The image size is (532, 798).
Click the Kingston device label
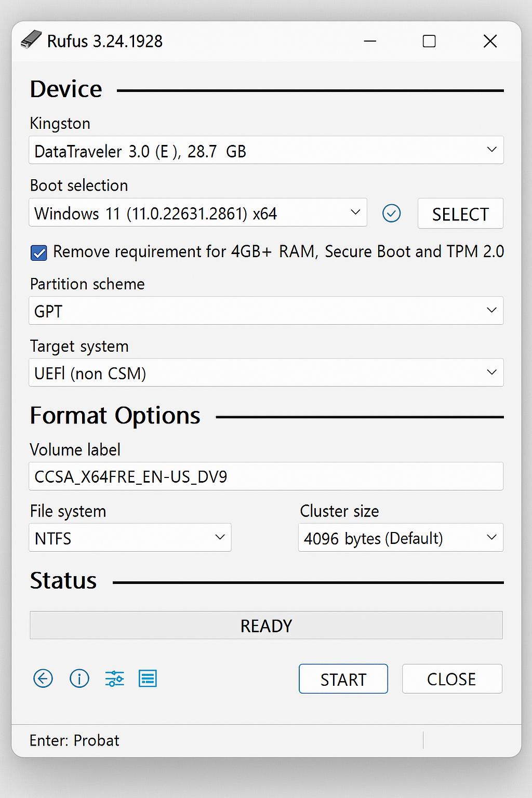pos(60,124)
